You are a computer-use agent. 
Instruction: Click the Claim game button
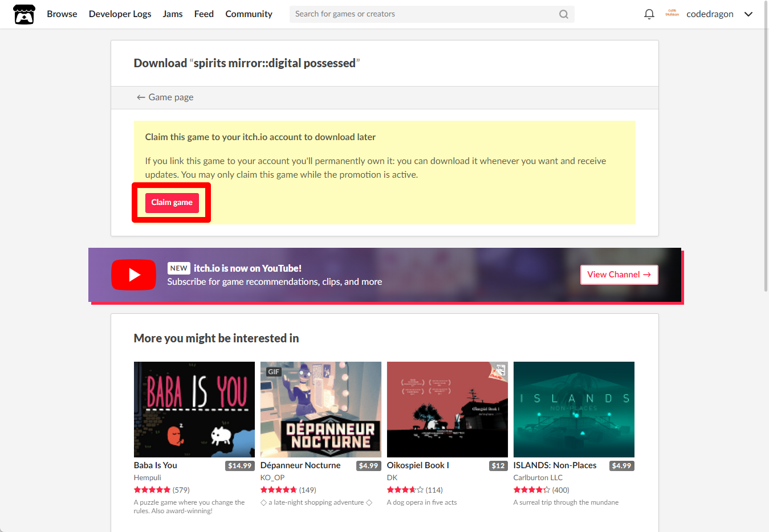(172, 203)
